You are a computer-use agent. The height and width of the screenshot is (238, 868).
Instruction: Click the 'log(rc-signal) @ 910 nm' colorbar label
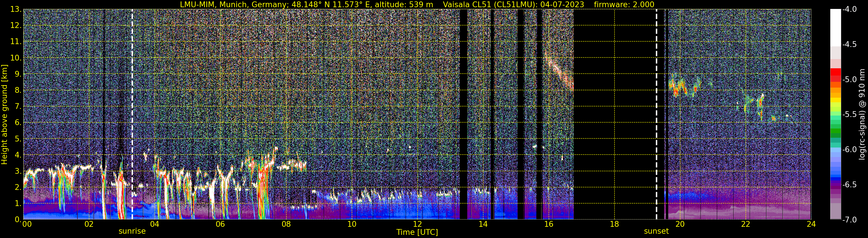[x=862, y=114]
